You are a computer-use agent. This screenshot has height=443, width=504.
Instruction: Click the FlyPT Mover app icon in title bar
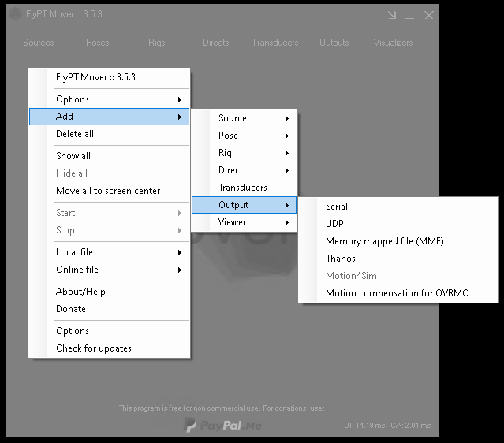(16, 14)
